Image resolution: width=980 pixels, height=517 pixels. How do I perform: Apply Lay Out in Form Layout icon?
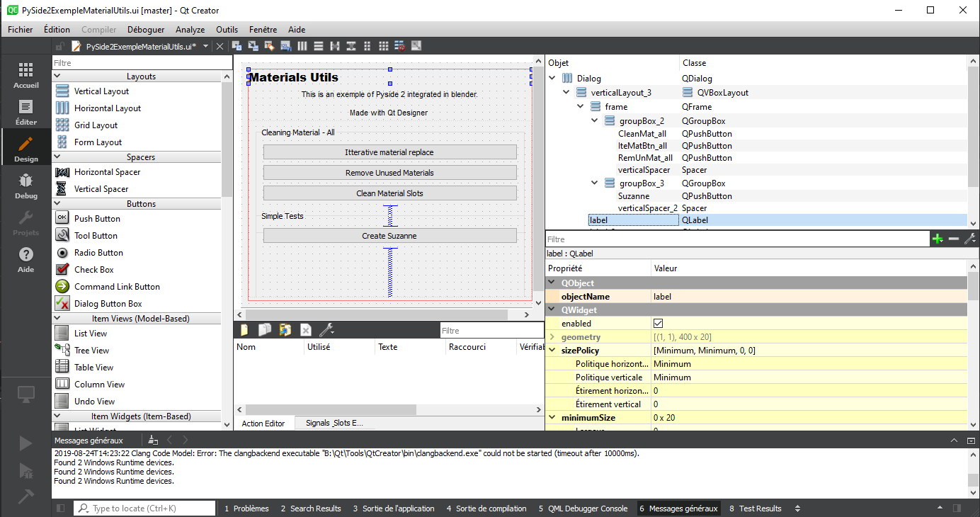pos(367,46)
